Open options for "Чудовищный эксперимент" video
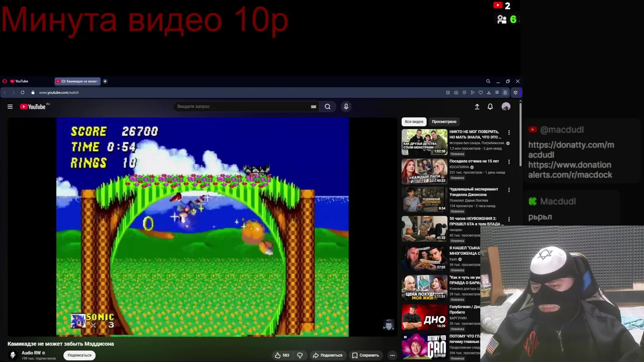The image size is (644, 362). [x=509, y=190]
